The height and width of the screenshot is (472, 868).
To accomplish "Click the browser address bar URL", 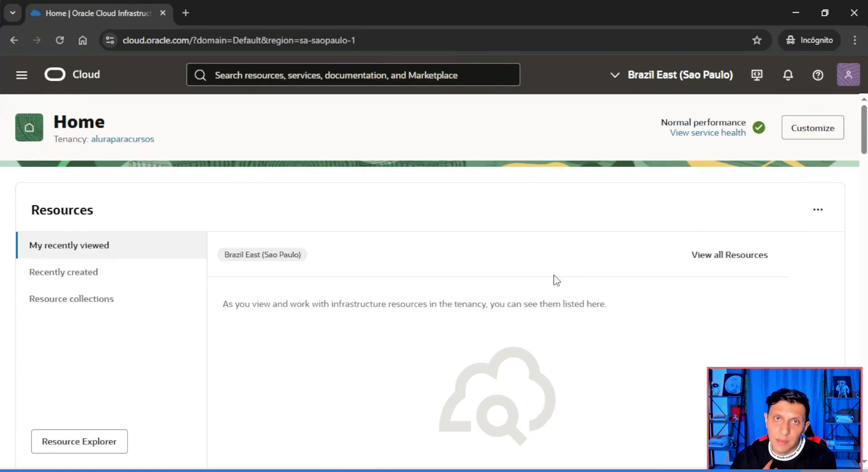I will point(238,40).
